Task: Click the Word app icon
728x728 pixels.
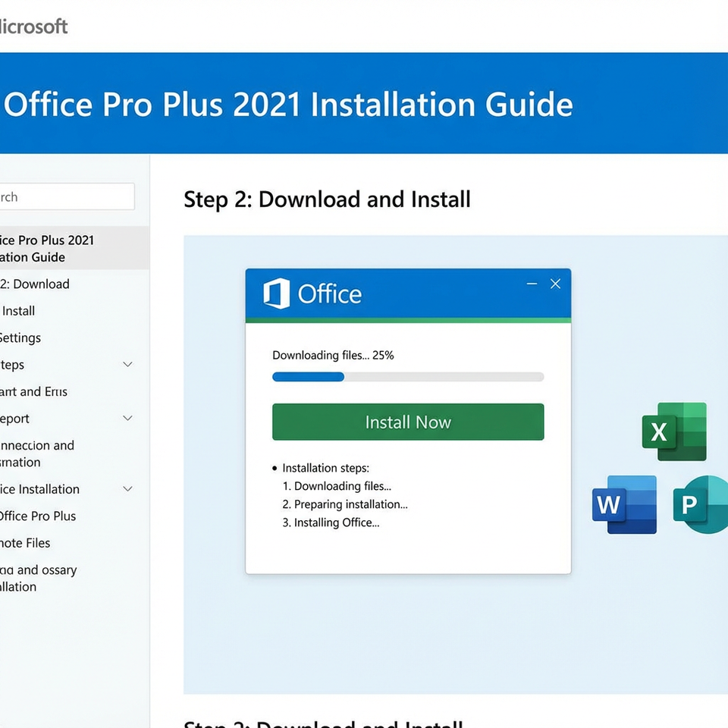Action: [624, 504]
